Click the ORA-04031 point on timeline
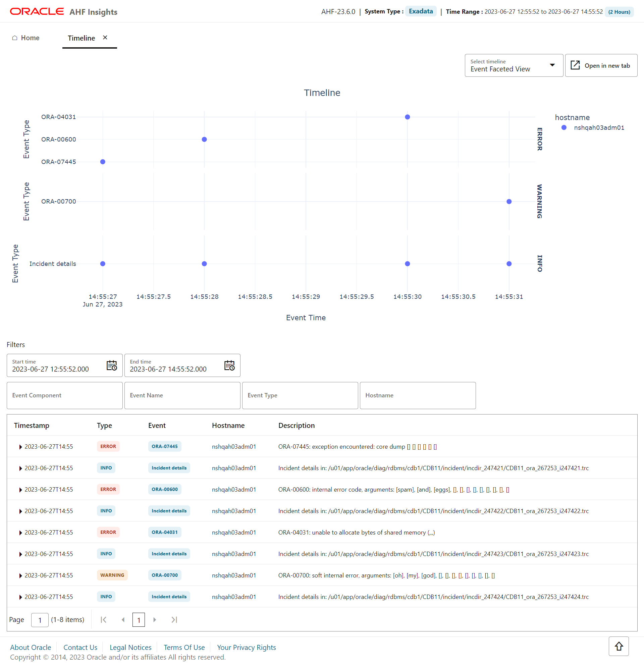Viewport: 644px width, 666px height. (408, 117)
